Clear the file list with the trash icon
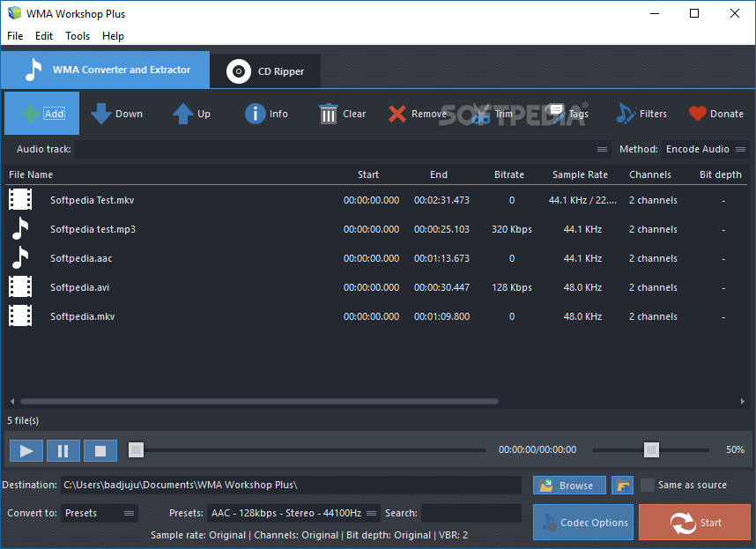Image resolution: width=756 pixels, height=549 pixels. point(342,114)
